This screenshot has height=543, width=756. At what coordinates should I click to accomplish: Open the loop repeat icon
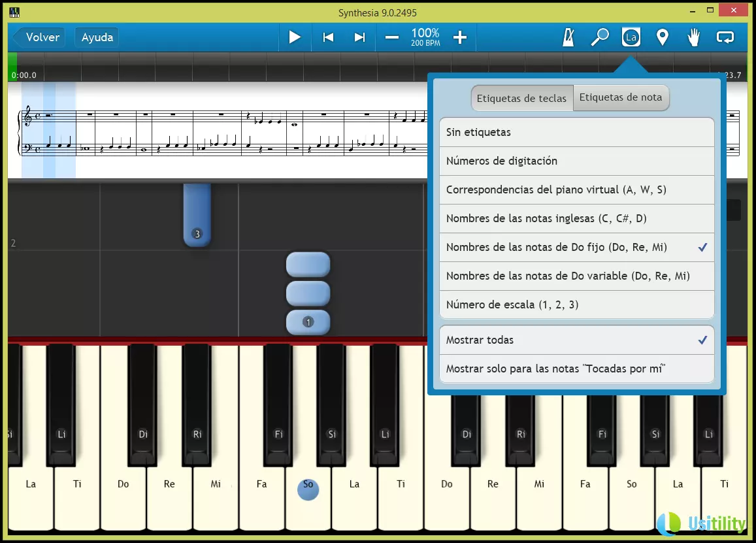(725, 37)
